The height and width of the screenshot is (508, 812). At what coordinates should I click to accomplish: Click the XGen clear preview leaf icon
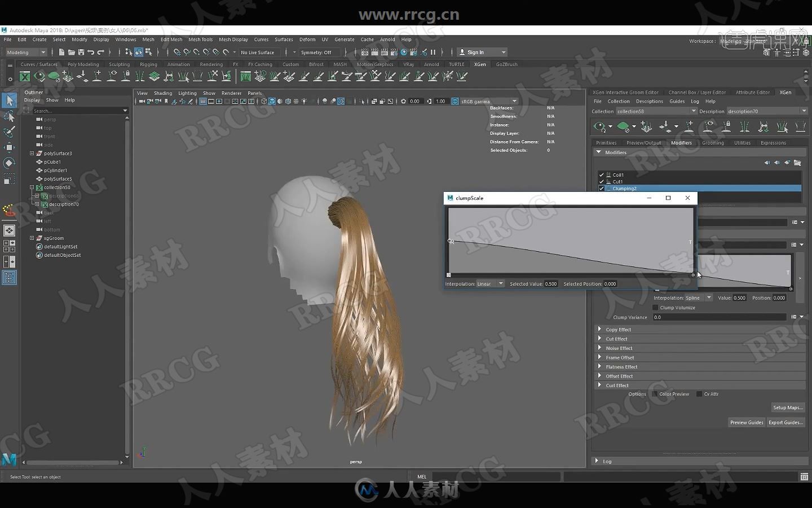pos(623,126)
